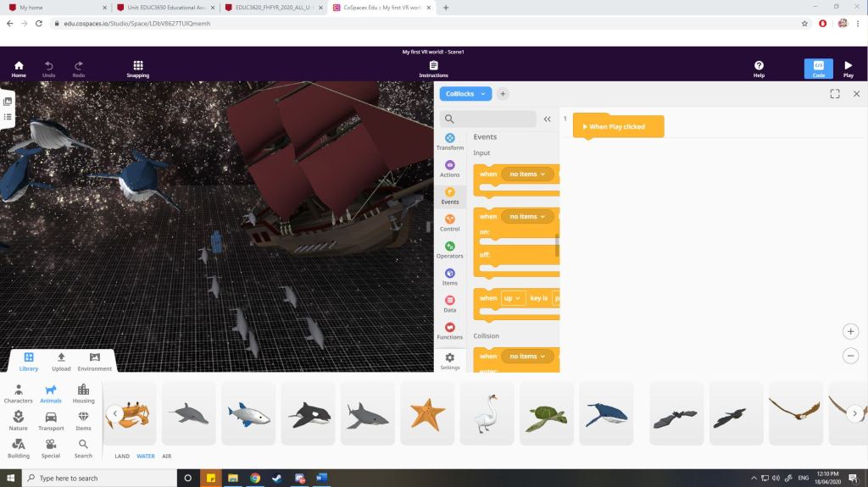Collapse the blocks palette with double chevron
Image resolution: width=868 pixels, height=487 pixels.
pyautogui.click(x=548, y=119)
